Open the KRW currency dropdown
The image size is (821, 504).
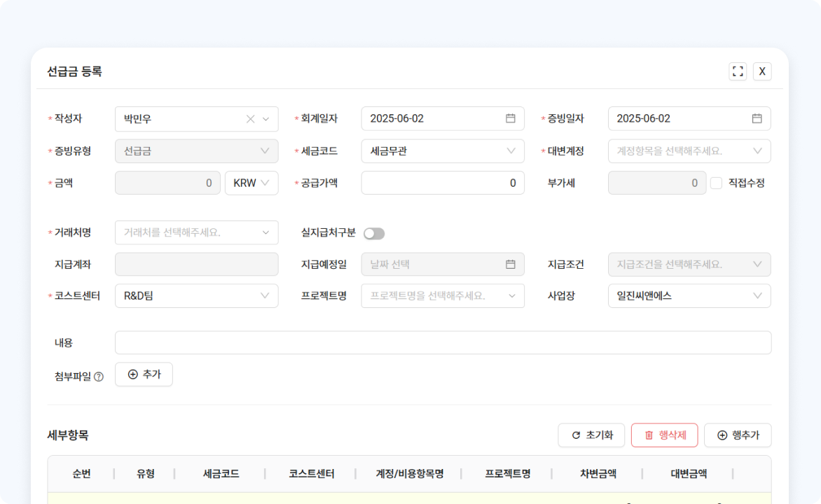click(x=251, y=183)
